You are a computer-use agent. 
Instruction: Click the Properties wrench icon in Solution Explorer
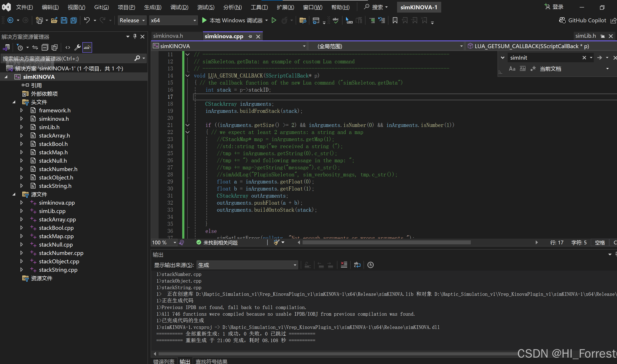(x=78, y=47)
